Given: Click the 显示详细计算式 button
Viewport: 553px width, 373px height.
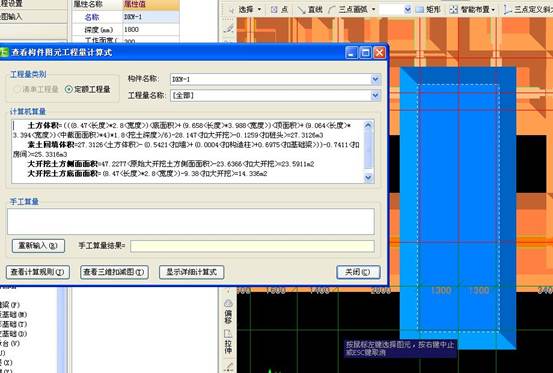Looking at the screenshot, I should [x=192, y=272].
